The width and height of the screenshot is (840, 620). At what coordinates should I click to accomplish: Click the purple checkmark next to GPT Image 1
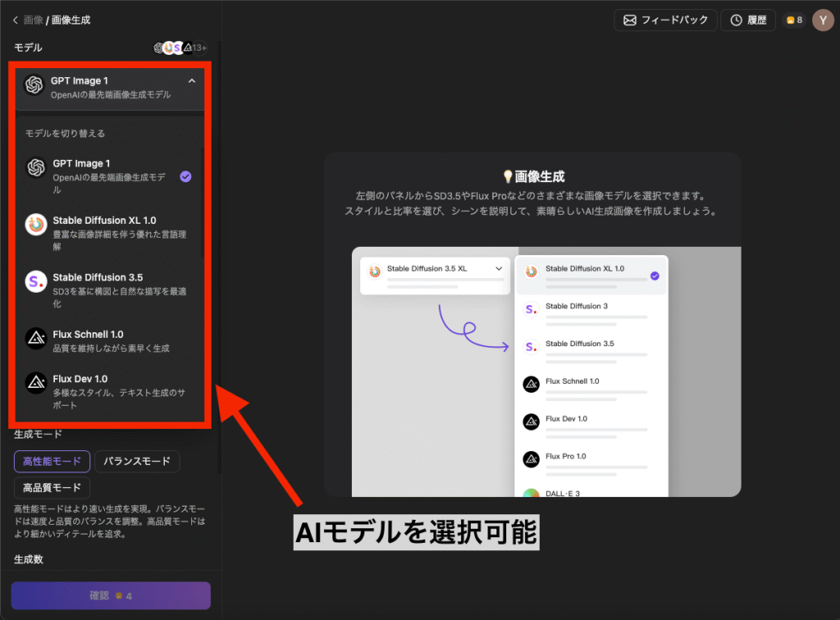pyautogui.click(x=186, y=176)
